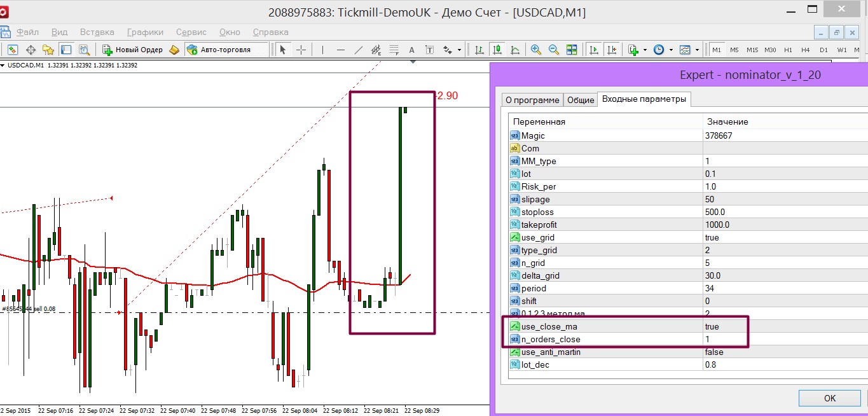
Task: Select the crosshair tool
Action: coord(301,50)
